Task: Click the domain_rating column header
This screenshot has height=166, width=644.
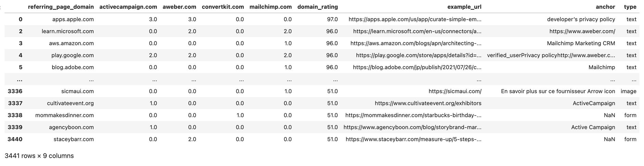Action: tap(318, 7)
